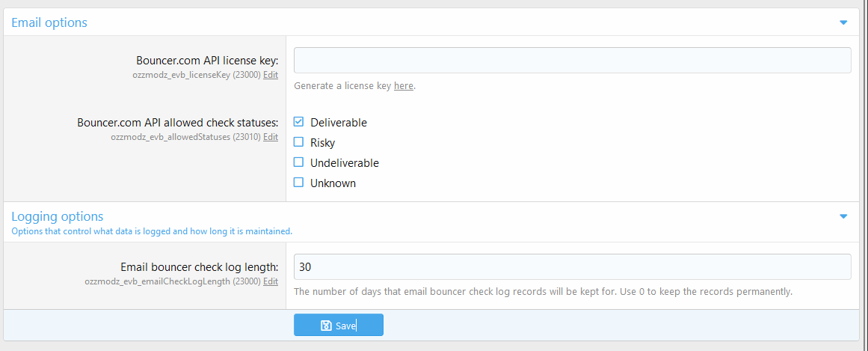
Task: Tick the Undeliverable status checkbox
Action: pos(299,162)
